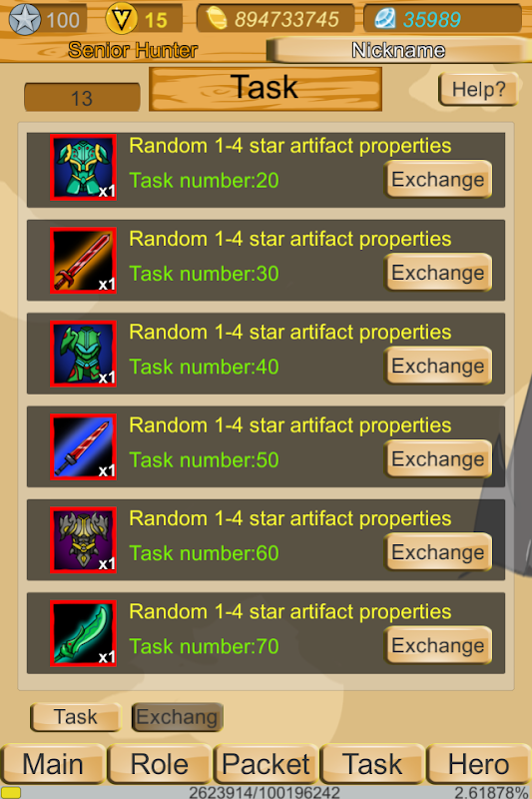Viewport: 532px width, 799px height.
Task: Switch to the Task sub-tab
Action: (75, 717)
